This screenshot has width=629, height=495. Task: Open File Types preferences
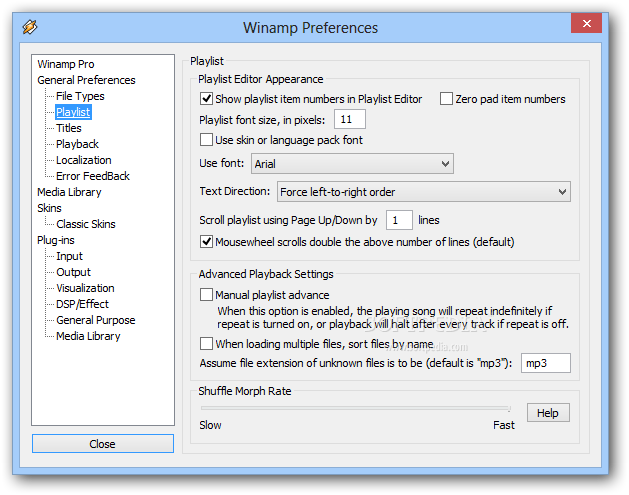80,96
